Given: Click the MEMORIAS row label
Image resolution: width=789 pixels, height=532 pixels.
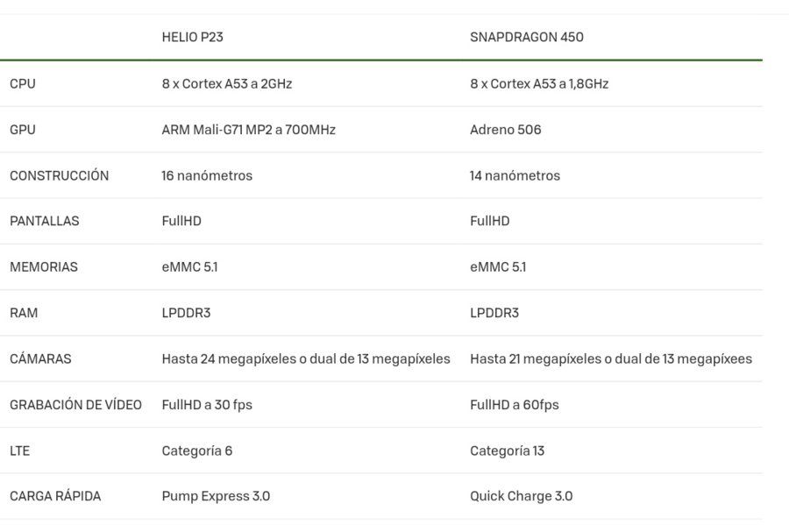Looking at the screenshot, I should (x=44, y=267).
